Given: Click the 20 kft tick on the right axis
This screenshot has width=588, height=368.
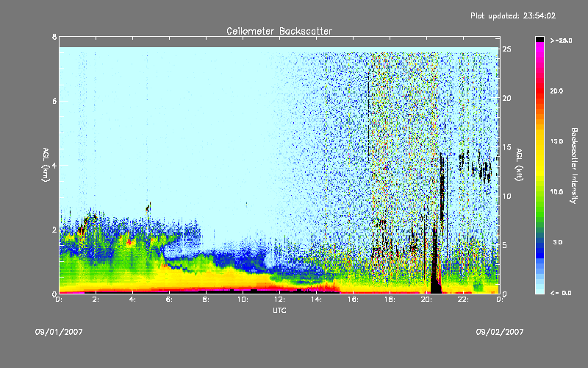Looking at the screenshot, I should tap(506, 98).
